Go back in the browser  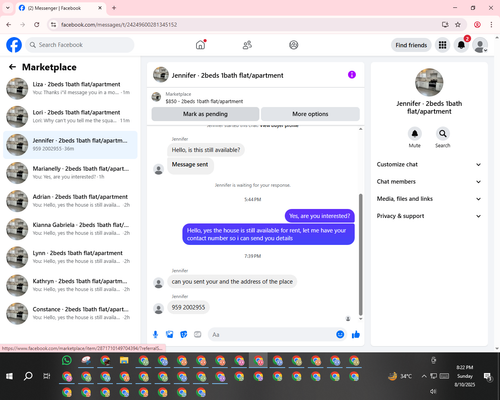[x=9, y=24]
